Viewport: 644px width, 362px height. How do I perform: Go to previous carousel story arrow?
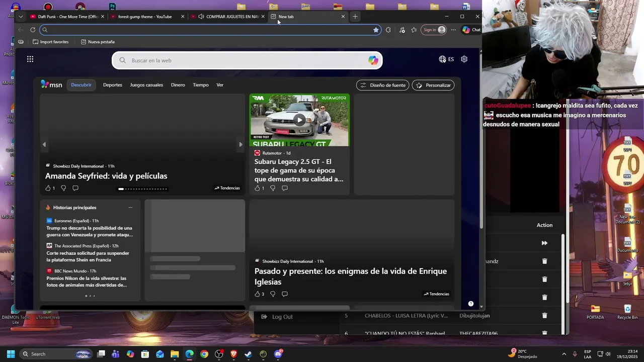[44, 144]
